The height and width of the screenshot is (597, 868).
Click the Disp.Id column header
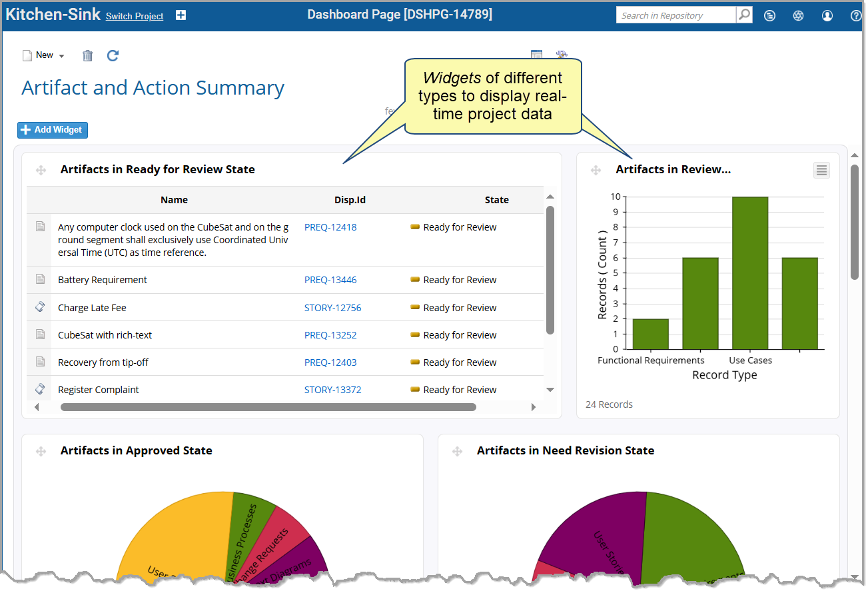tap(350, 200)
